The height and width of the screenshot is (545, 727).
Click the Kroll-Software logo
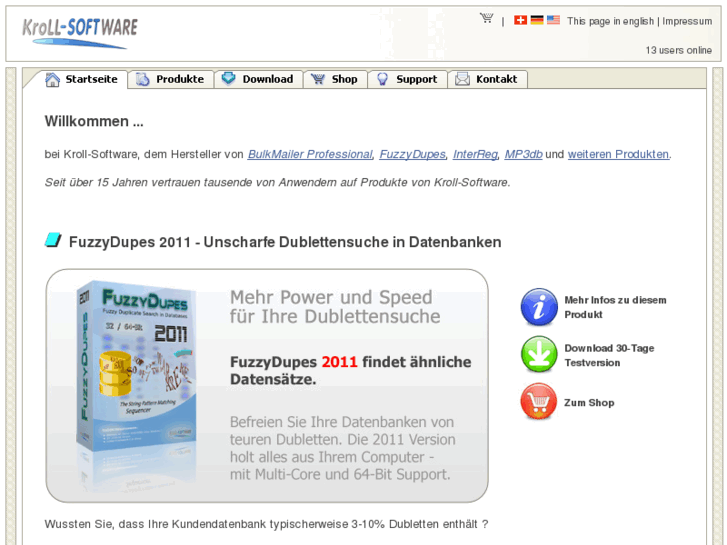point(80,32)
